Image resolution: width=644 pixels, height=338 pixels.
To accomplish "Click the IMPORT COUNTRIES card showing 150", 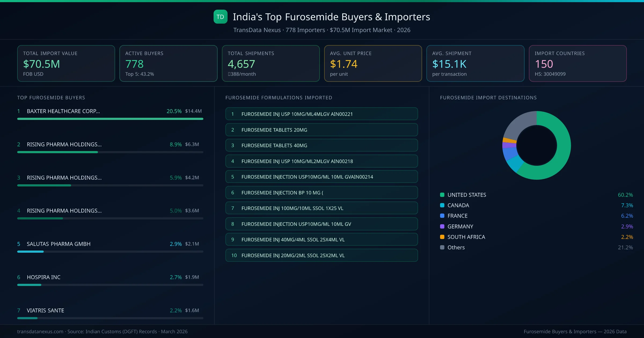I will [578, 63].
